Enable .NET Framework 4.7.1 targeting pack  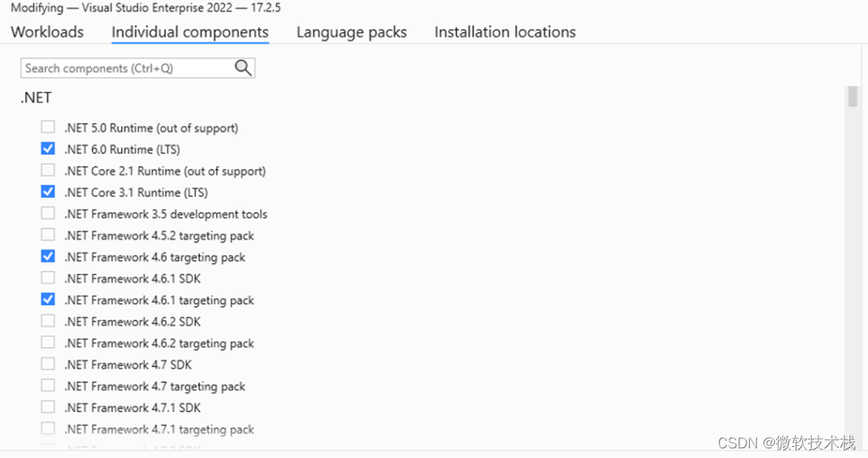tap(48, 429)
